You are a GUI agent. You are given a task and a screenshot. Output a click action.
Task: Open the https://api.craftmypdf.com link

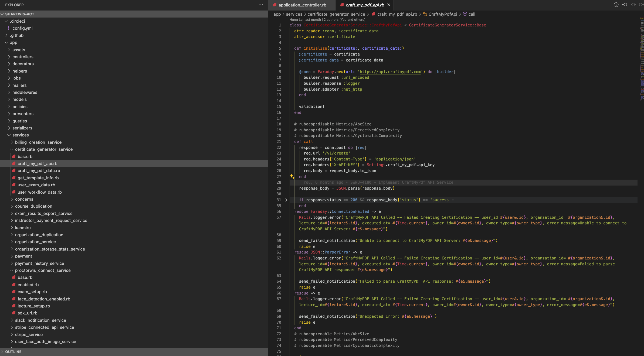pyautogui.click(x=390, y=72)
